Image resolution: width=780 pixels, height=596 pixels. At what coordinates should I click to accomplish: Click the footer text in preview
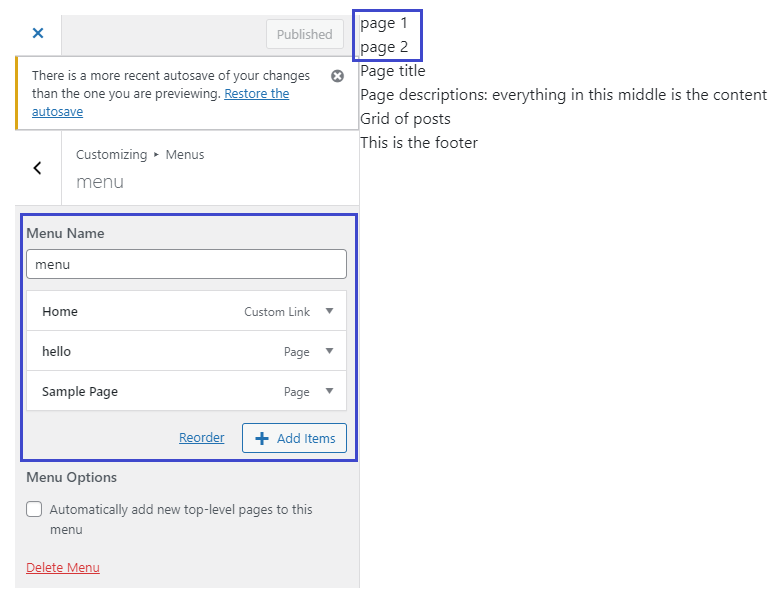[x=419, y=143]
